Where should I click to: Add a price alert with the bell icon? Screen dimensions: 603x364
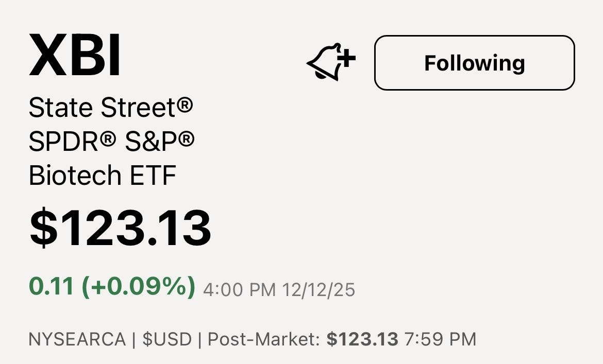[x=331, y=62]
